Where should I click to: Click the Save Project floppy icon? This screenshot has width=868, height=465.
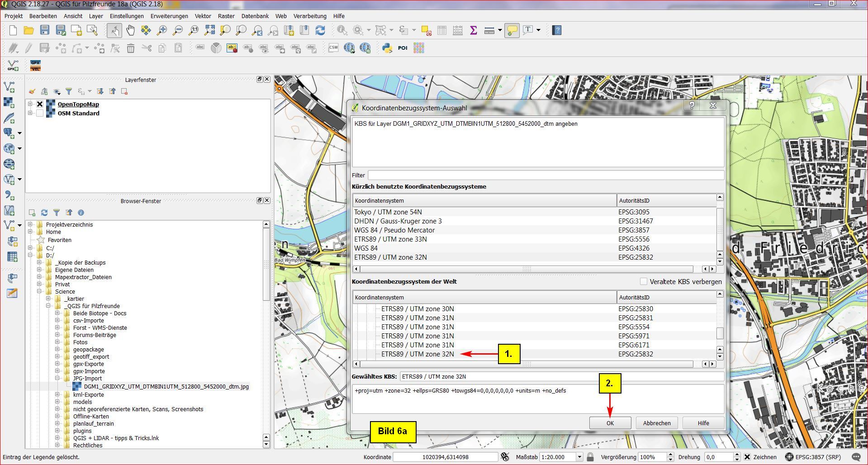44,30
